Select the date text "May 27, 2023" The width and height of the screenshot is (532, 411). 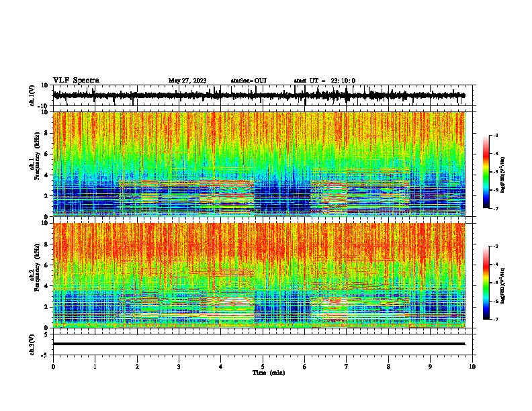pos(187,81)
